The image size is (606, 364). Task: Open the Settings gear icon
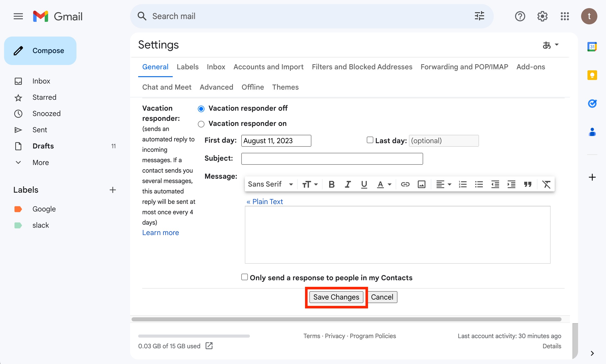pyautogui.click(x=542, y=16)
